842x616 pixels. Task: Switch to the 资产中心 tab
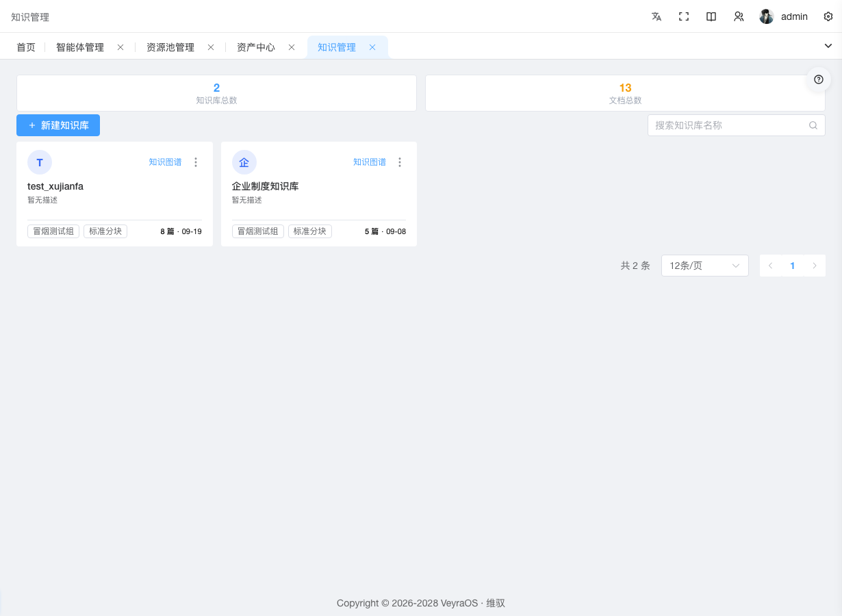pos(256,47)
